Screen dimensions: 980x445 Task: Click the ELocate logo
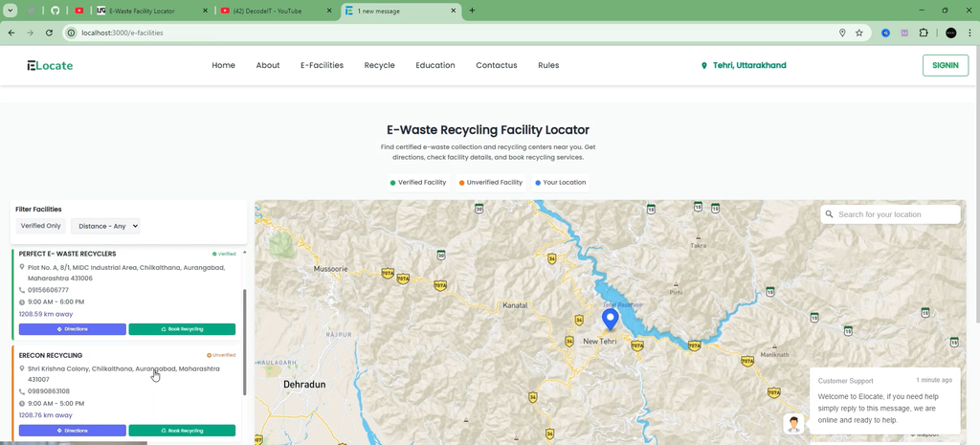[50, 65]
